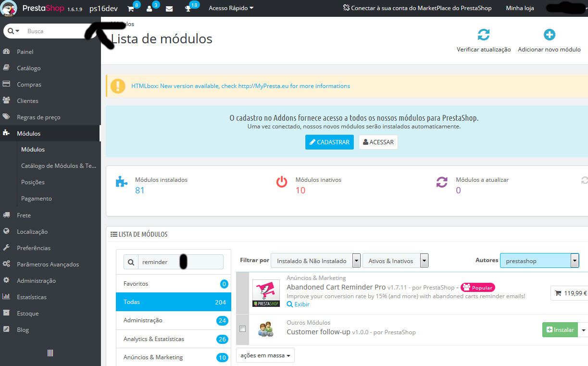
Task: Click the Catálogo book icon in sidebar
Action: tap(7, 68)
